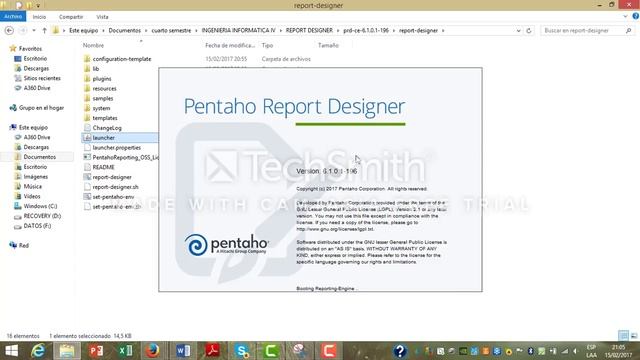Click the blue question mark help taskbar icon
This screenshot has width=640, height=360.
(400, 351)
